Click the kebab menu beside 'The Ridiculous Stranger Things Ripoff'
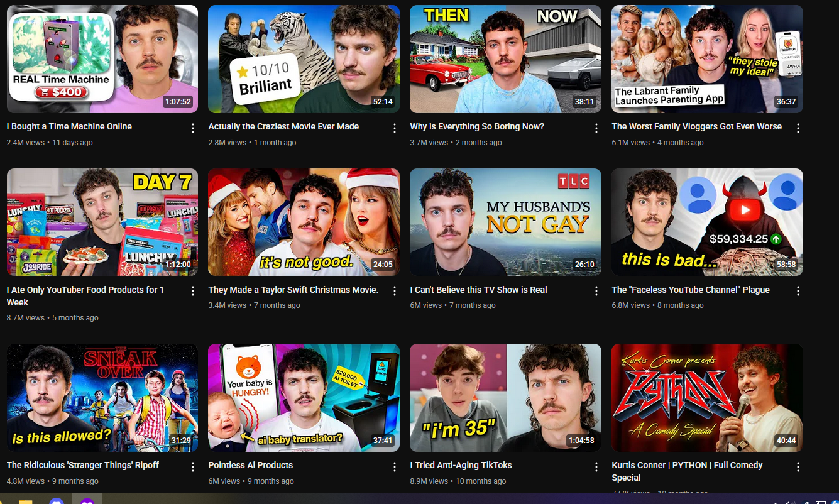The image size is (839, 504). pyautogui.click(x=193, y=467)
